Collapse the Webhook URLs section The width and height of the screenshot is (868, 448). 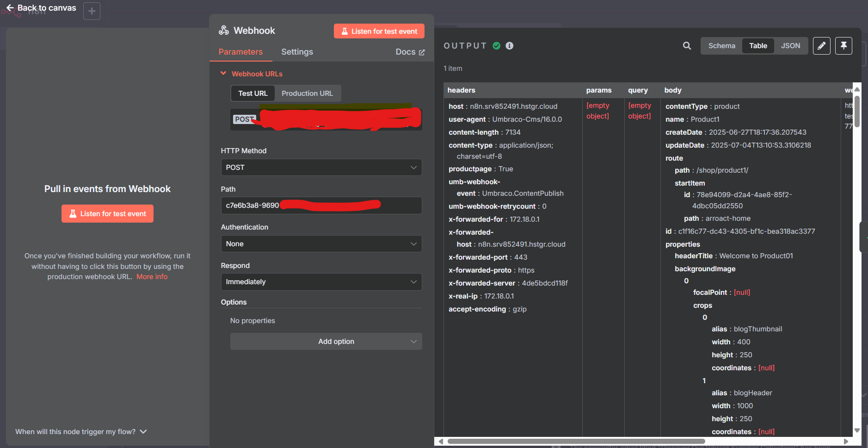click(x=224, y=73)
